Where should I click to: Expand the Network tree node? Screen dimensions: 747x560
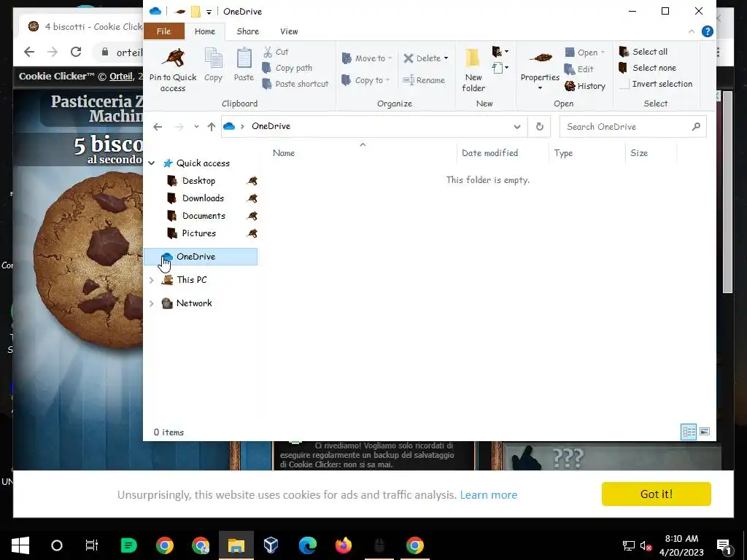click(152, 303)
